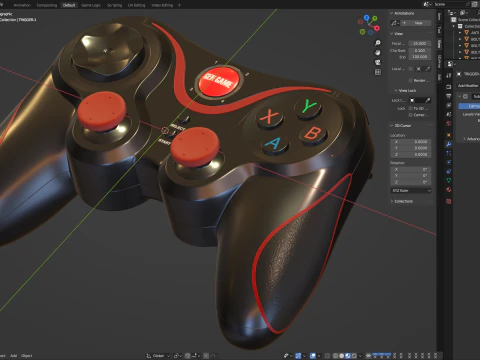Open the Material properties tab icon
This screenshot has height=360, width=480.
tap(449, 190)
